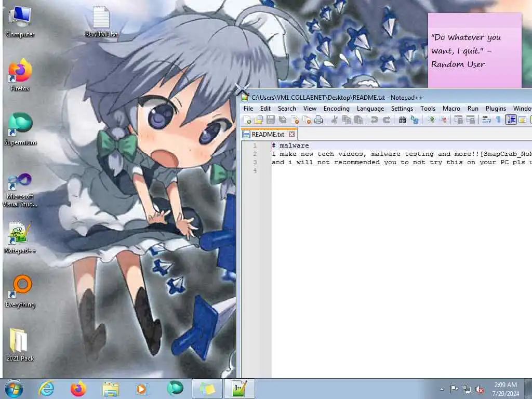Open Find with the binoculars icon
The width and height of the screenshot is (532, 399).
[x=403, y=119]
